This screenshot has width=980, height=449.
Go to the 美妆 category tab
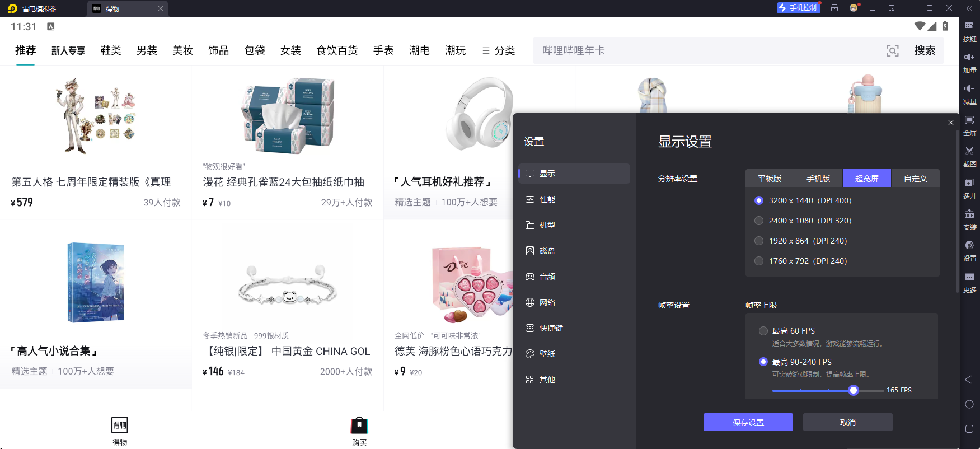pyautogui.click(x=182, y=50)
